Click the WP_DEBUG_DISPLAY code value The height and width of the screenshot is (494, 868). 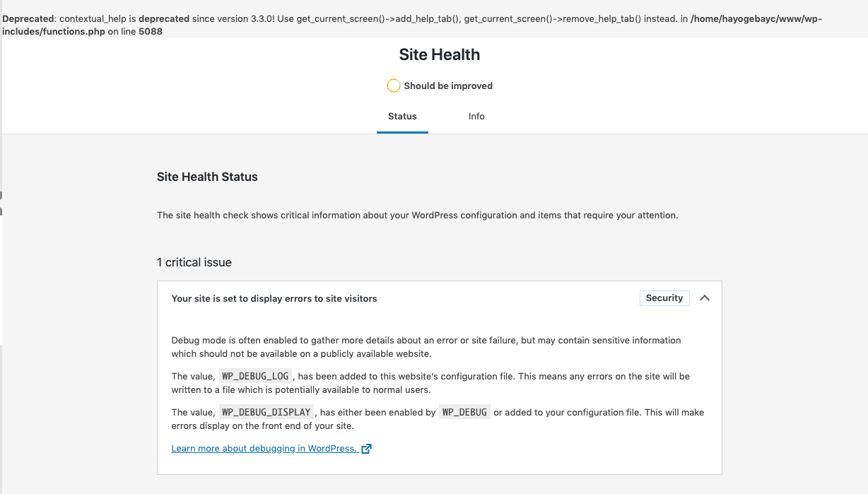click(266, 413)
